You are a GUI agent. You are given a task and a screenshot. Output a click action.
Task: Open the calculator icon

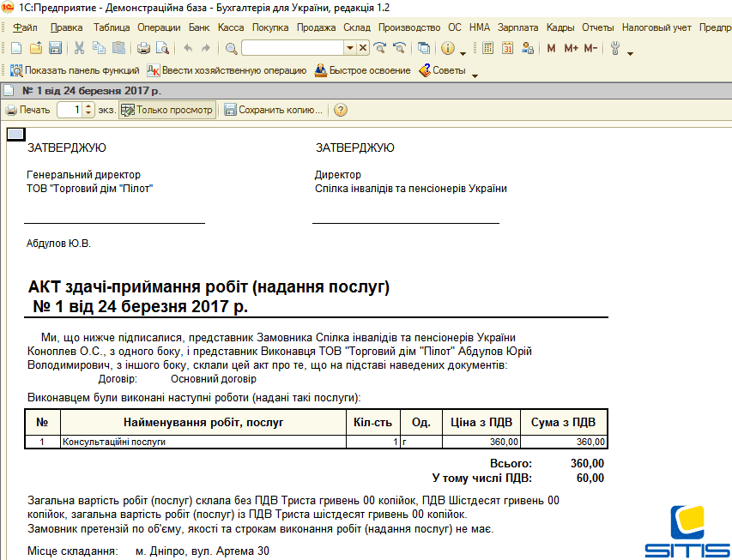pos(487,48)
